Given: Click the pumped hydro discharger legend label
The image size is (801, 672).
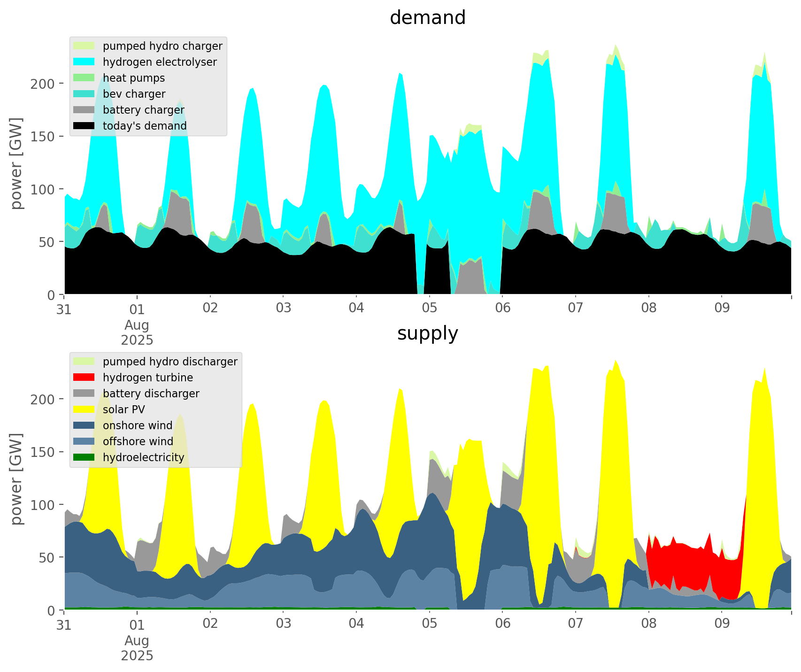Looking at the screenshot, I should 170,362.
